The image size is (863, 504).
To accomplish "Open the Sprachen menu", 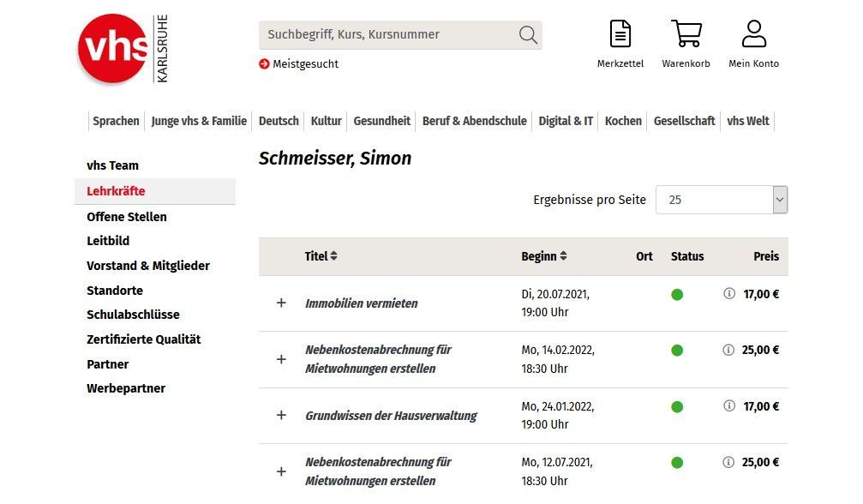I will click(x=116, y=121).
